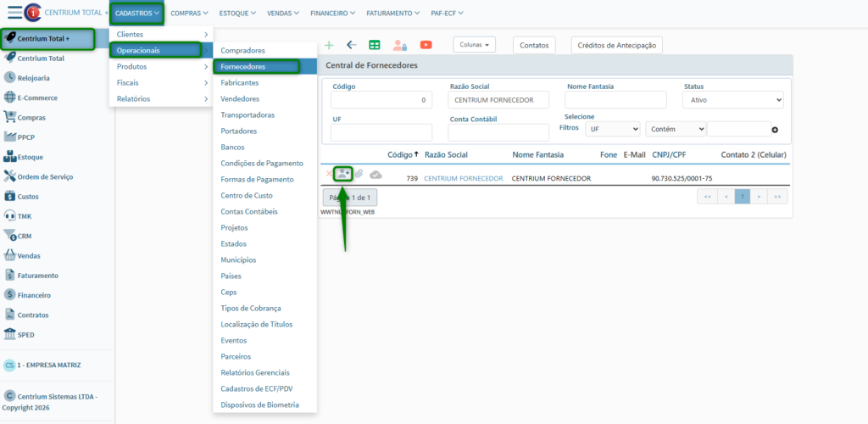
Task: Open the Status dropdown showing Ativo
Action: coord(732,100)
